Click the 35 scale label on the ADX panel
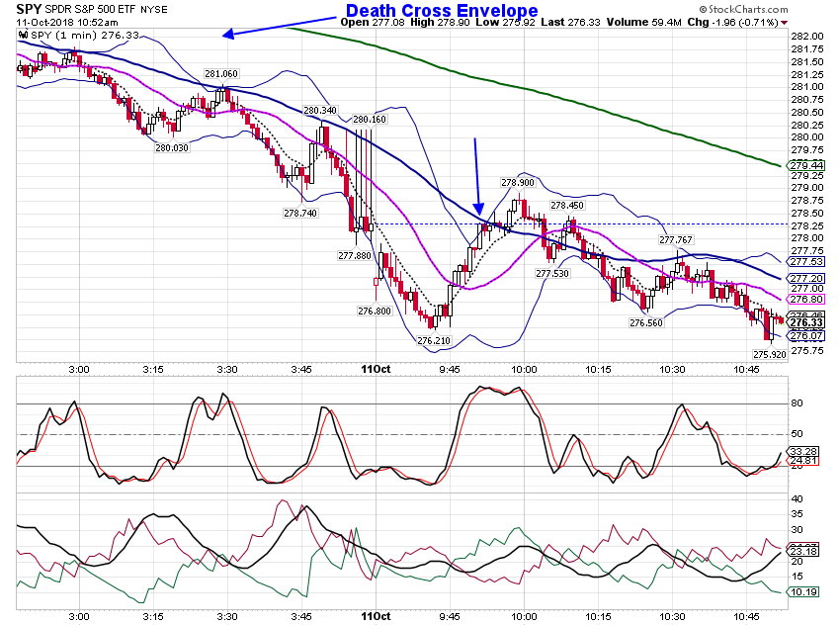This screenshot has width=840, height=626. pos(797,514)
